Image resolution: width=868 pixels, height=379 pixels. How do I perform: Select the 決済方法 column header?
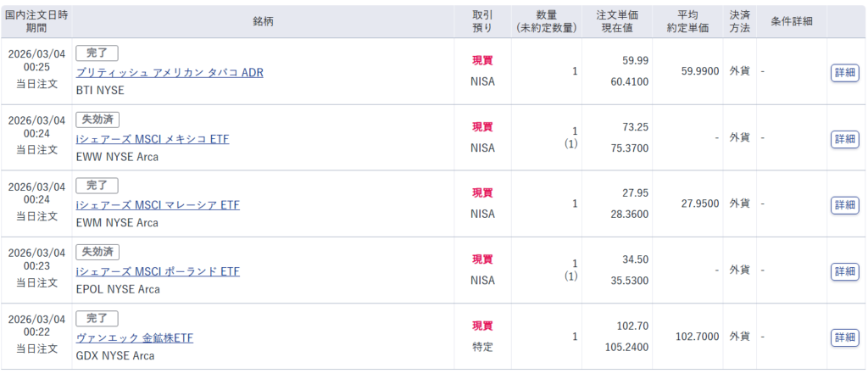point(740,21)
